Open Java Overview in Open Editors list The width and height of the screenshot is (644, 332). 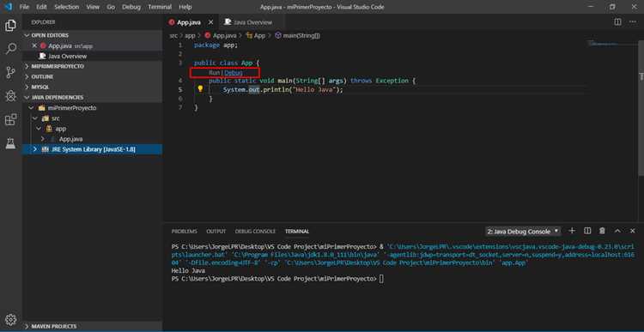coord(67,56)
